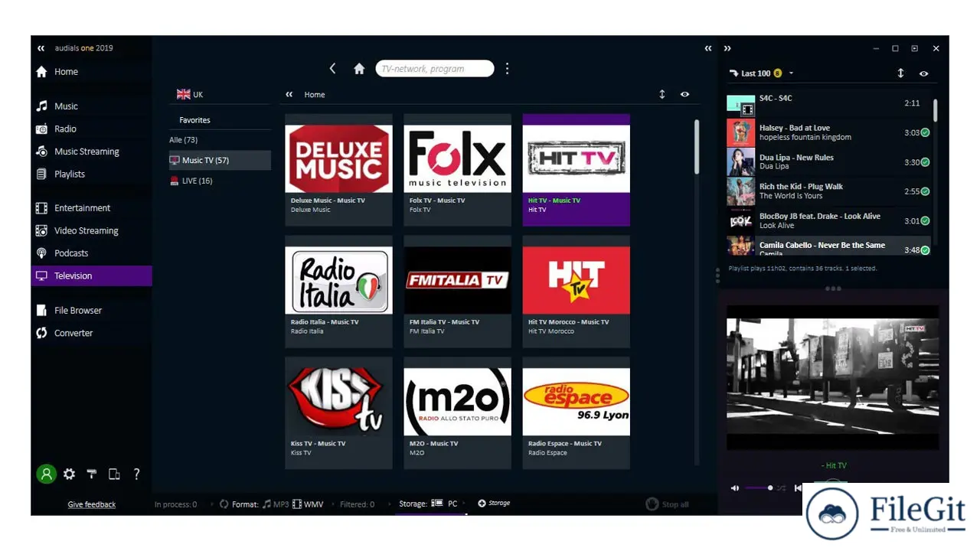Click the Podcasts icon in sidebar
Viewport: 980px width, 551px height.
41,253
